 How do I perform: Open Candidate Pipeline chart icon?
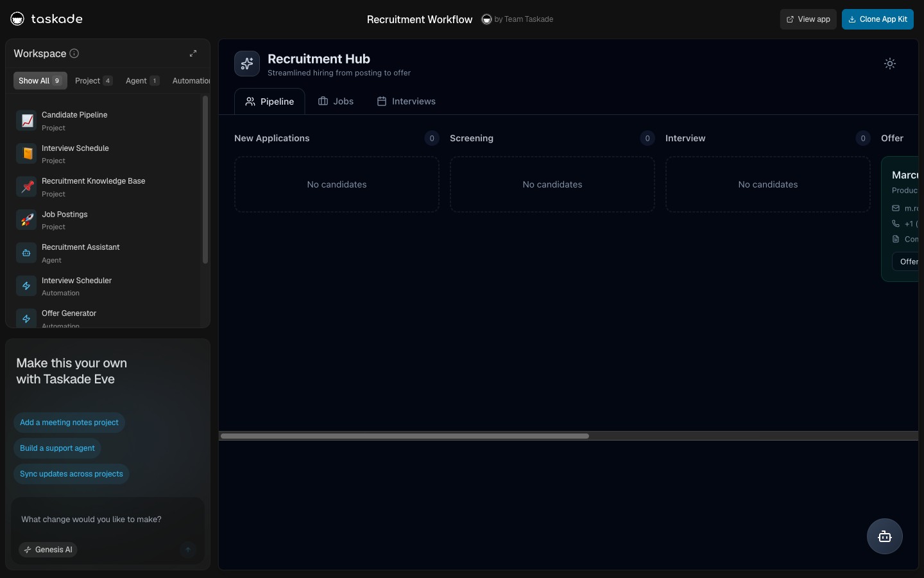click(27, 121)
